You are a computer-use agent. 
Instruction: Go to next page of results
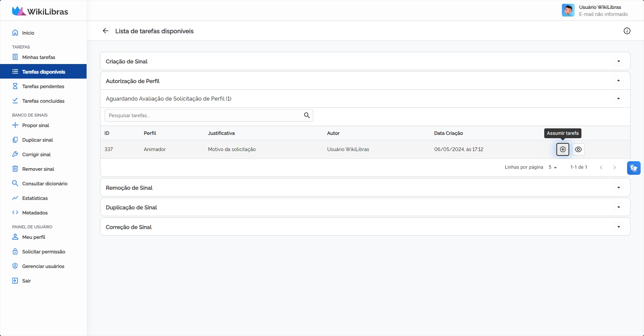tap(615, 167)
